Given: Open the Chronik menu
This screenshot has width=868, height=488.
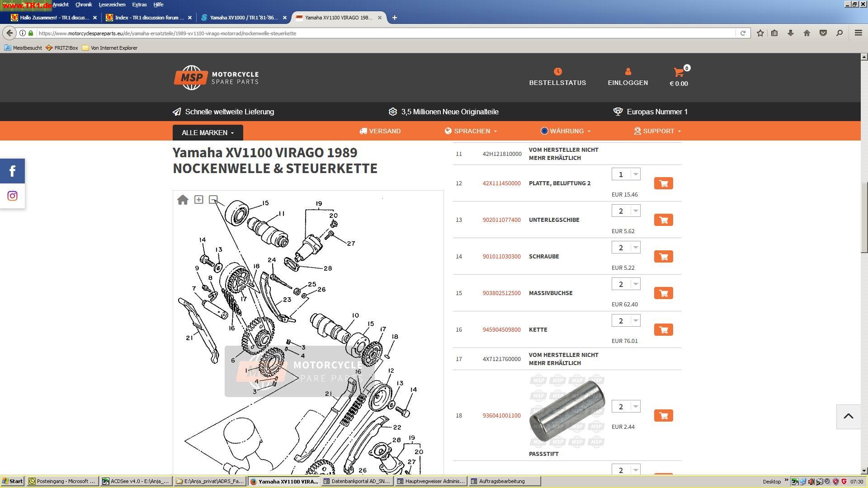Looking at the screenshot, I should pos(84,5).
